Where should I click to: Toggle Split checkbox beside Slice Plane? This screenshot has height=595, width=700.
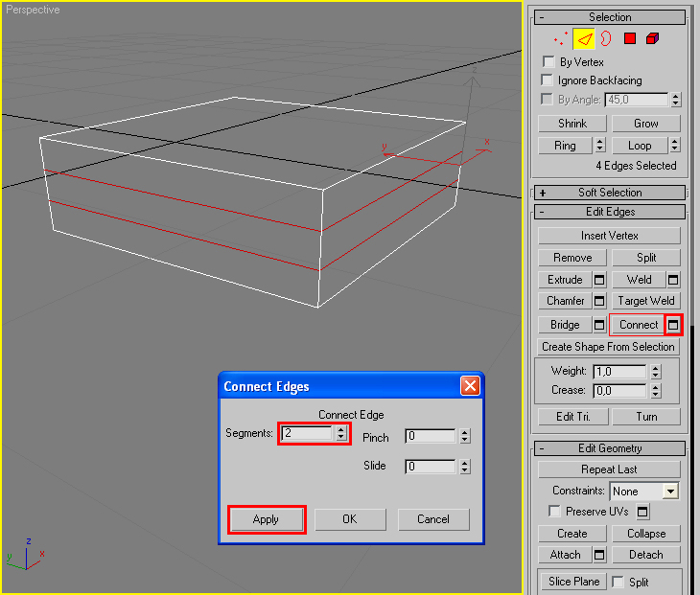tap(618, 582)
